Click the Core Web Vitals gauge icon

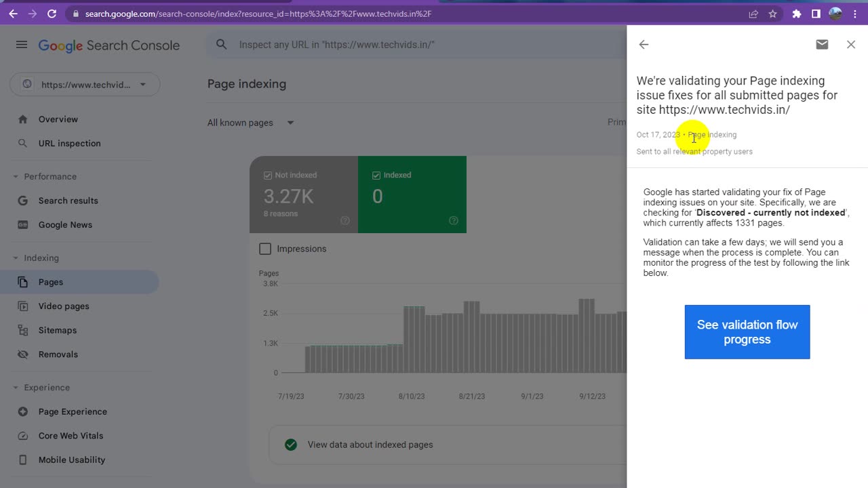pyautogui.click(x=23, y=436)
